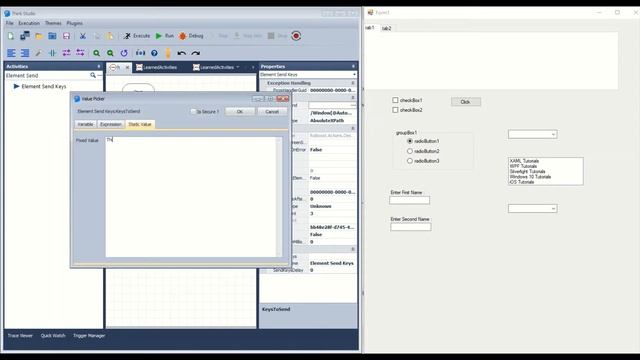Click the undo arrow icon
Screen dimensions: 640x360
click(x=182, y=53)
